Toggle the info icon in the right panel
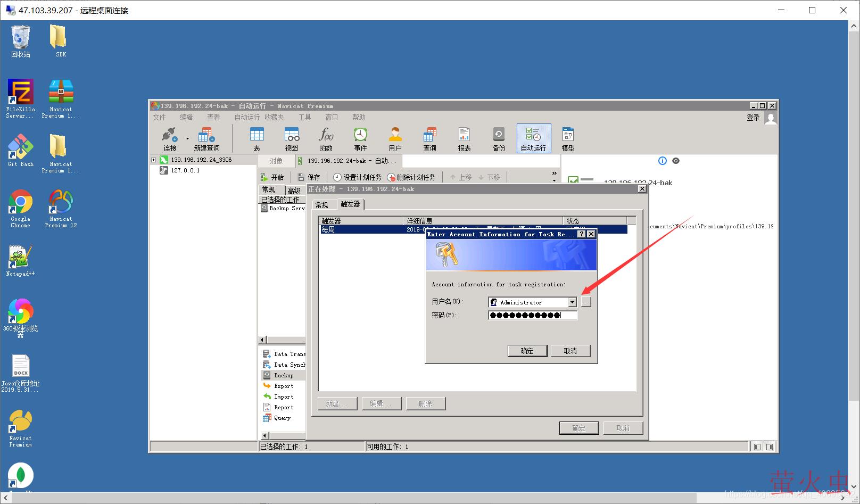The height and width of the screenshot is (504, 860). 662,161
